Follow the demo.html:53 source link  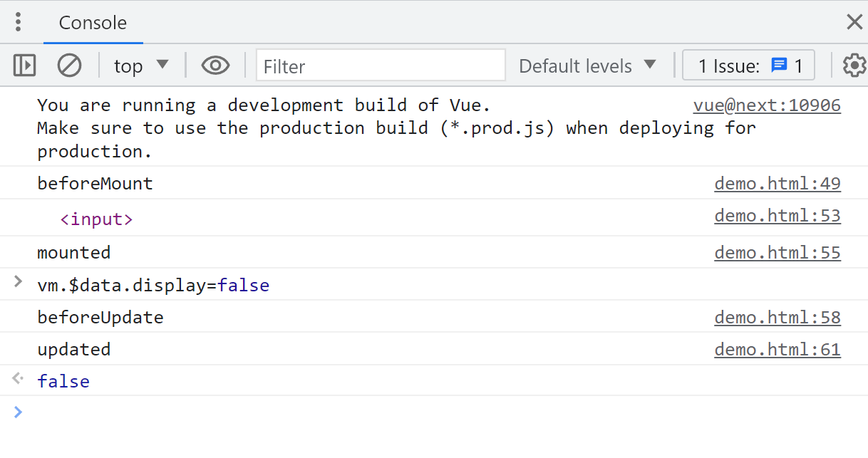coord(777,216)
